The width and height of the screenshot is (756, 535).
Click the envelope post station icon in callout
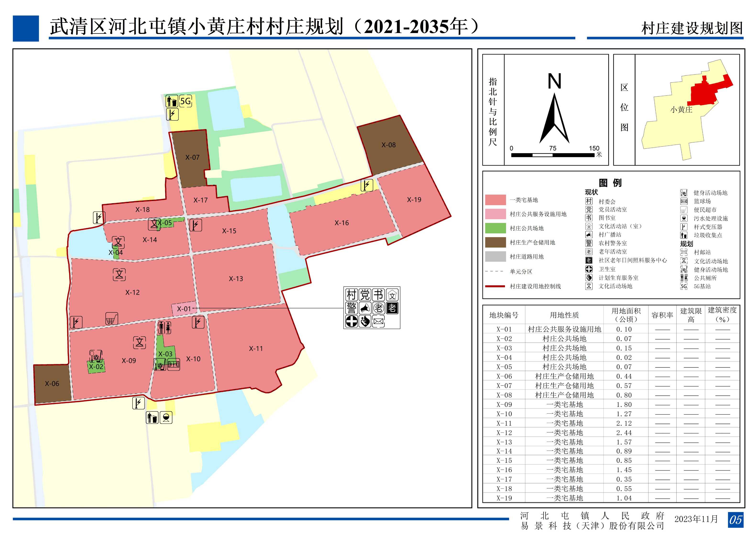tap(378, 321)
